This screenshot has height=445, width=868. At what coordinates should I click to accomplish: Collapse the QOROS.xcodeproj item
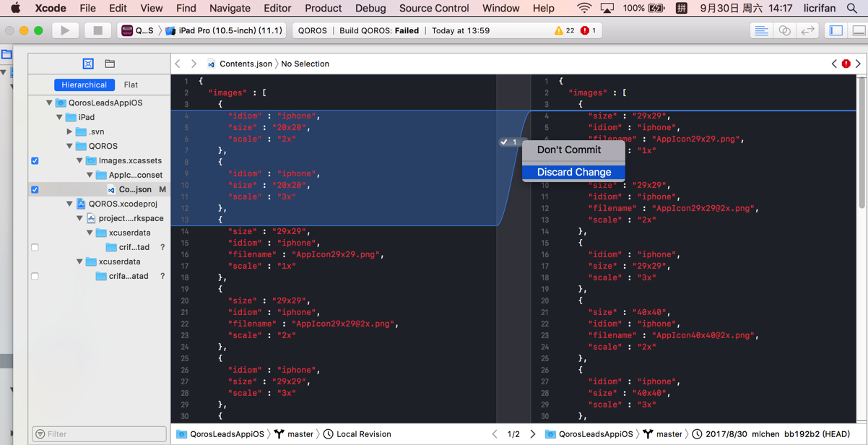69,204
